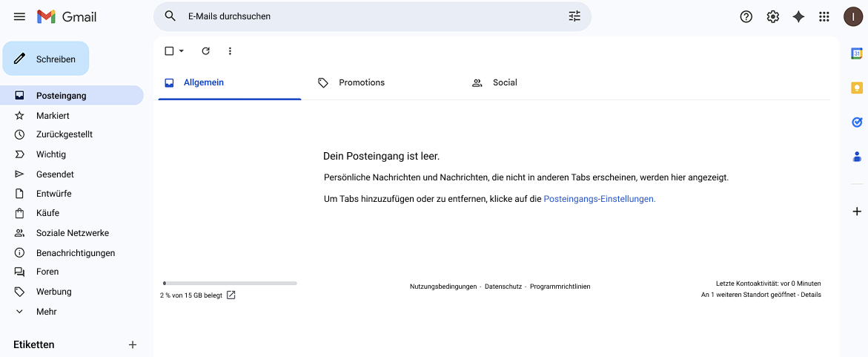The image size is (868, 357).
Task: Open the Posteingang folder
Action: coord(72,95)
